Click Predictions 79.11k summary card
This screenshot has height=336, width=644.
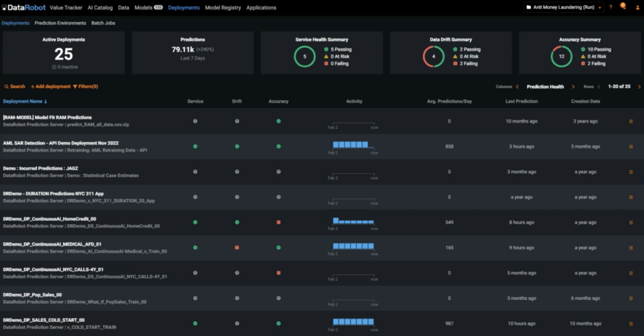192,53
